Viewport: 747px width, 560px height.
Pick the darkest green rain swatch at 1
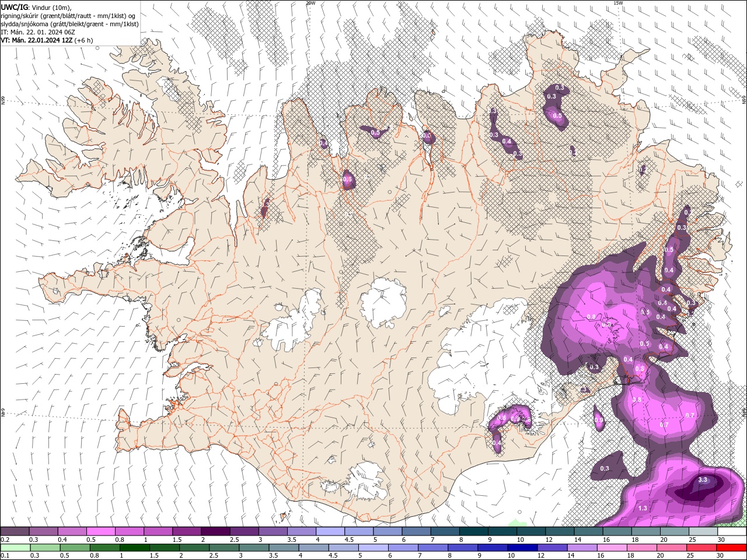[135, 547]
